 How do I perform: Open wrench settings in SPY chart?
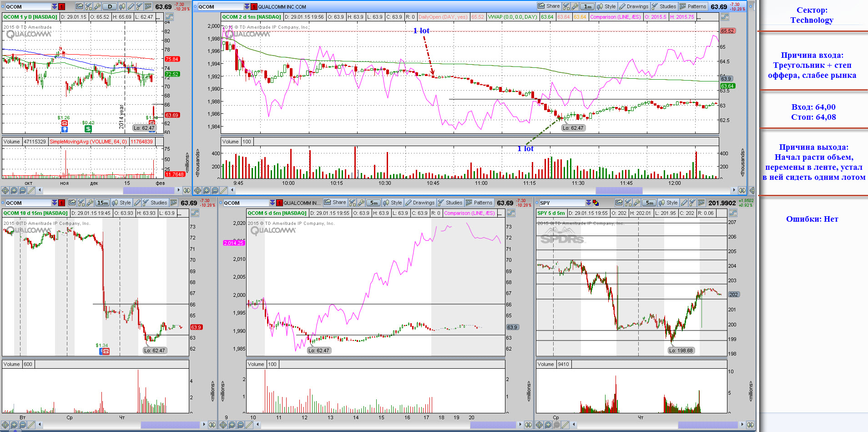(x=636, y=203)
